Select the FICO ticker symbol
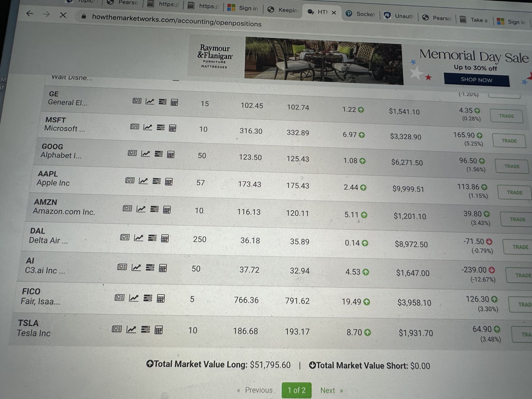Image resolution: width=532 pixels, height=399 pixels. [x=31, y=291]
